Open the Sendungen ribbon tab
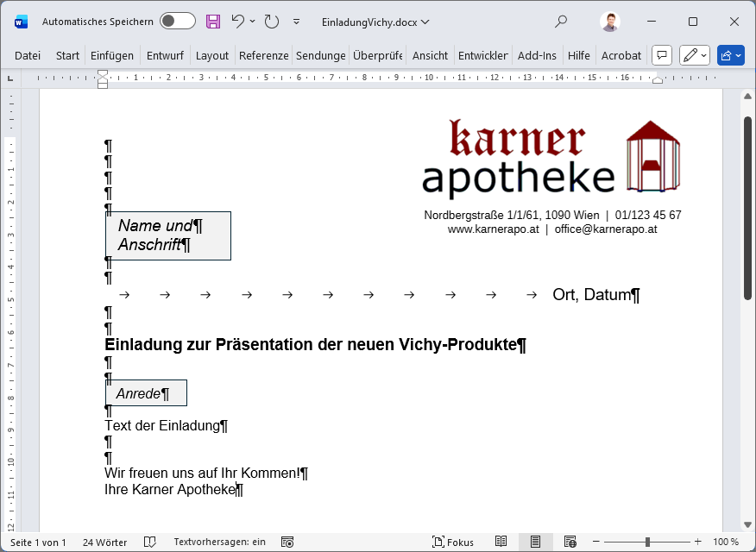This screenshot has height=552, width=756. pos(321,56)
